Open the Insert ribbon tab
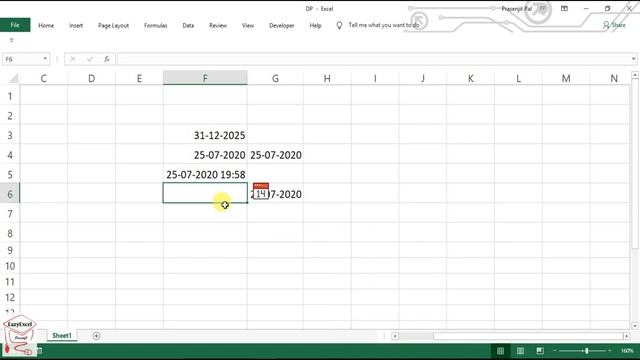The height and width of the screenshot is (360, 640). click(x=76, y=25)
